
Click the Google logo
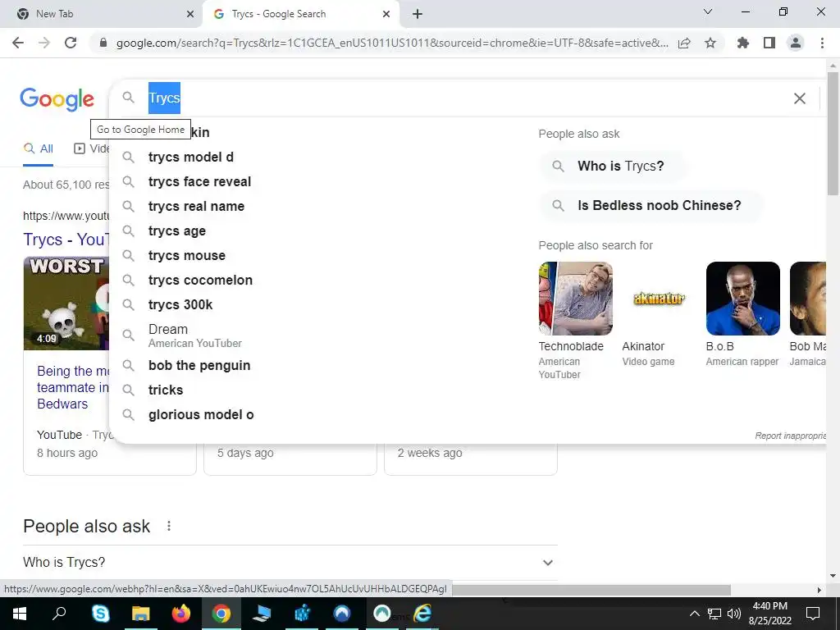[x=57, y=99]
